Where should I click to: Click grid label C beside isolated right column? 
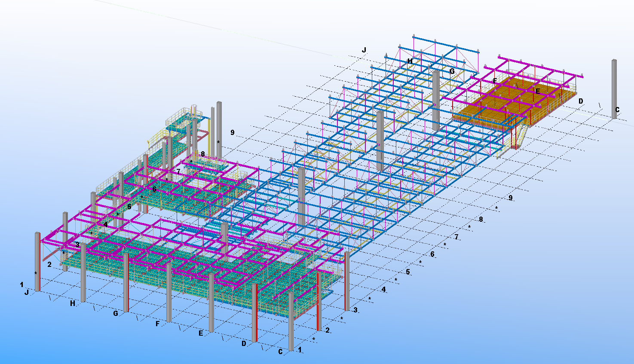coord(617,110)
